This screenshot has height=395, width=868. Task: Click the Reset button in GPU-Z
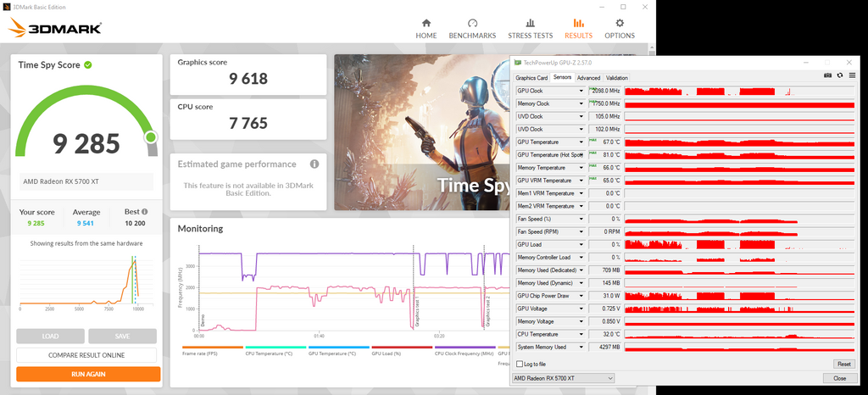843,364
